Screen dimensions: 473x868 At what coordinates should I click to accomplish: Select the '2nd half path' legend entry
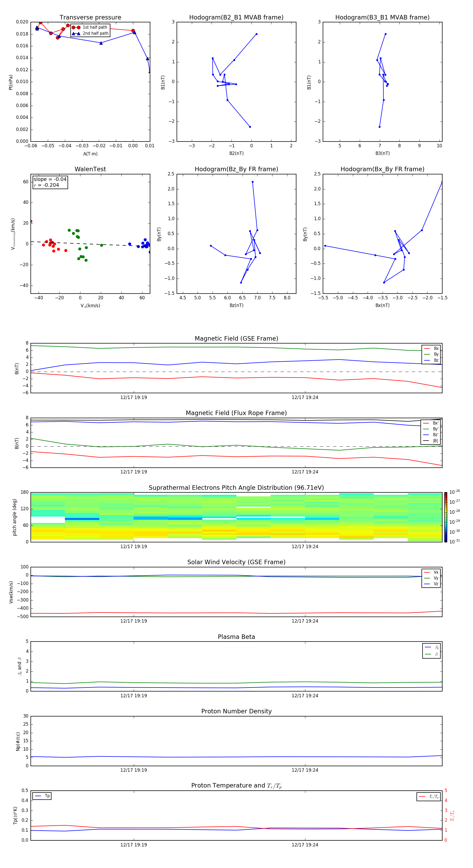coord(90,33)
